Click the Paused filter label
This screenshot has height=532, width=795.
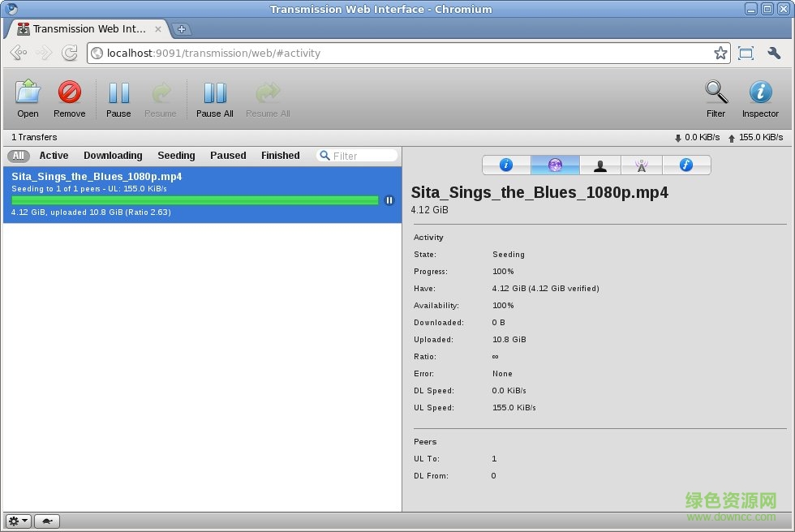[227, 155]
